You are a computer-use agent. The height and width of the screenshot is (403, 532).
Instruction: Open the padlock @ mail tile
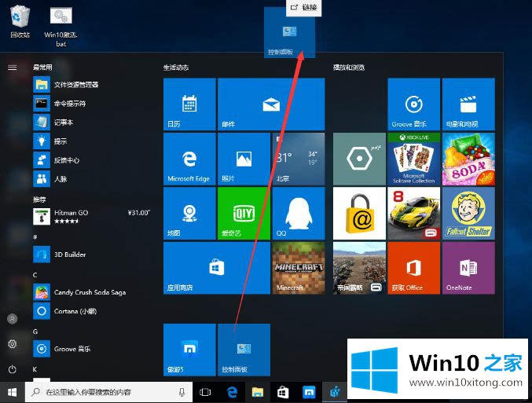tap(359, 214)
